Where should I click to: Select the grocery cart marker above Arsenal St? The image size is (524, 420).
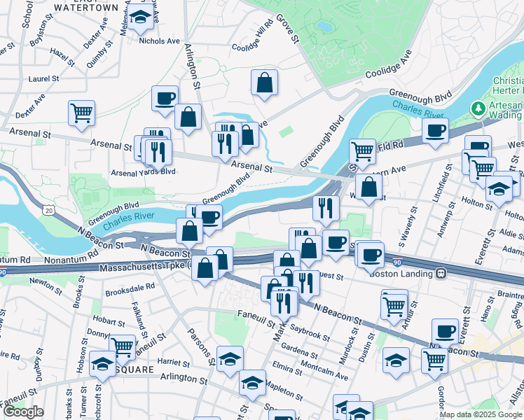[x=81, y=115]
